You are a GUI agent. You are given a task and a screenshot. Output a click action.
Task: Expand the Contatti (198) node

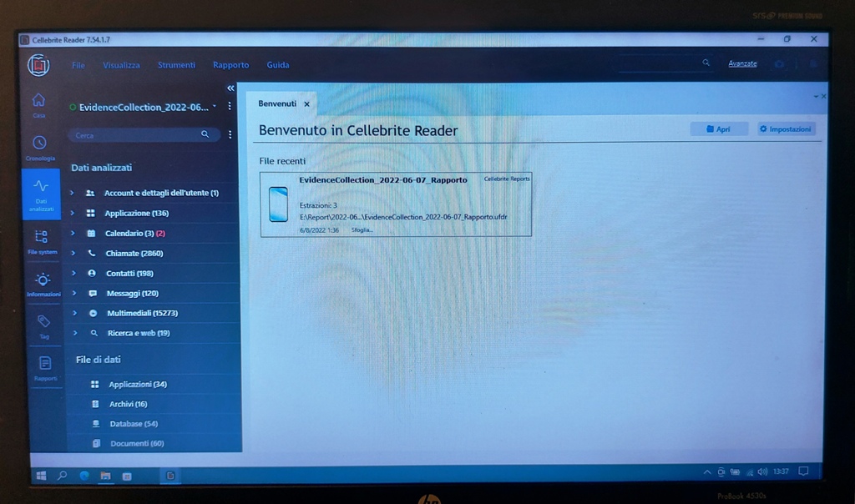pos(73,273)
